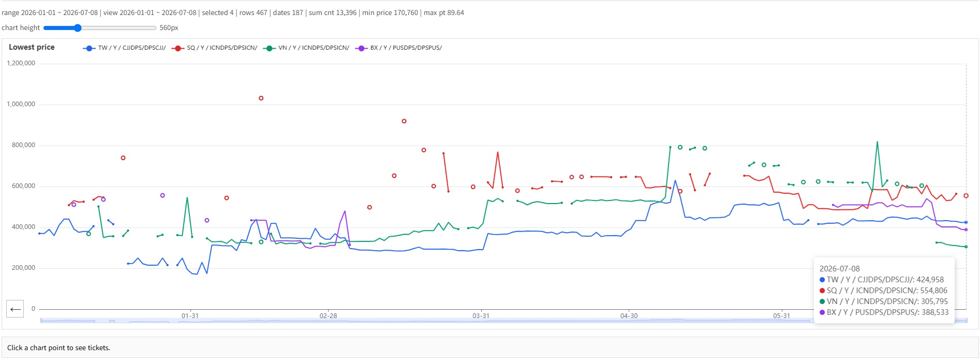Click the red SQ end point at 2026-07-08
The width and height of the screenshot is (980, 360).
coord(966,196)
